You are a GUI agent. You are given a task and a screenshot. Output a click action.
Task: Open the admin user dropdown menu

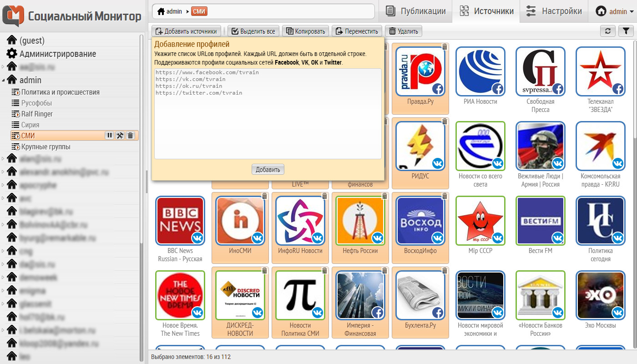coord(615,11)
